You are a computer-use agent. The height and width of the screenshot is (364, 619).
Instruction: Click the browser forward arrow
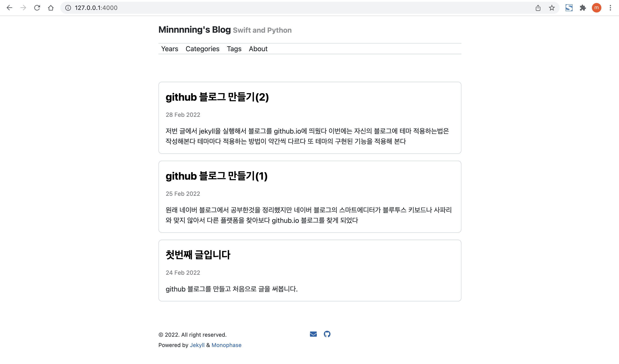23,8
